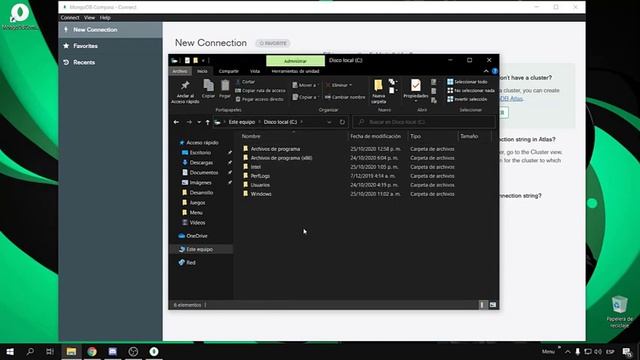Switch to the Compartir ribbon tab
The height and width of the screenshot is (360, 640).
(229, 71)
